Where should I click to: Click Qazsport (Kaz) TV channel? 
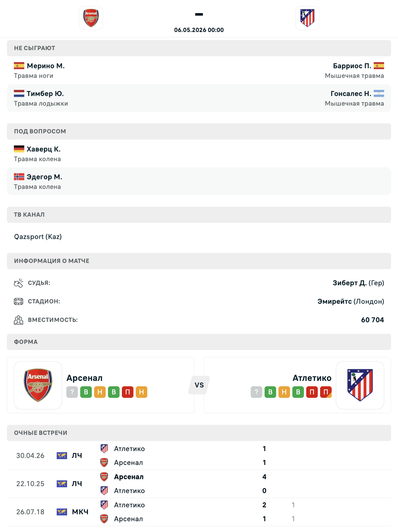38,237
